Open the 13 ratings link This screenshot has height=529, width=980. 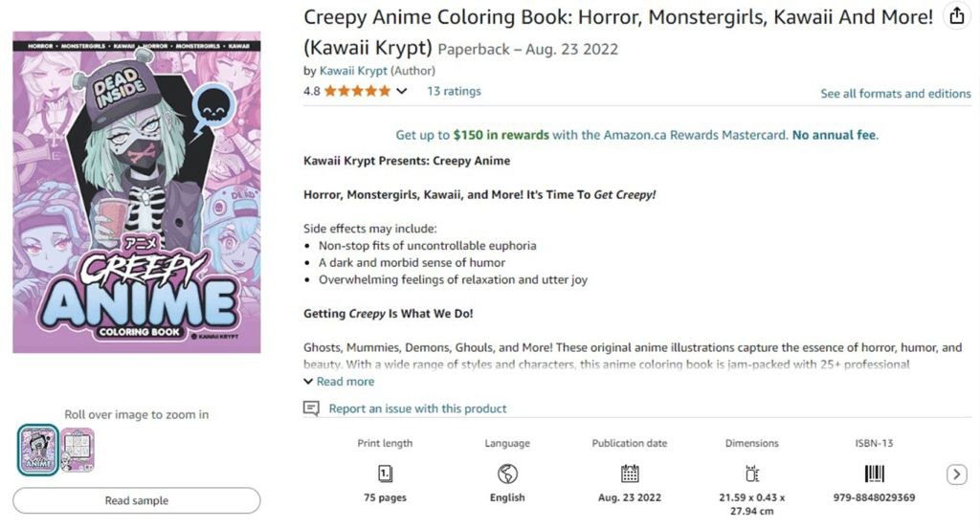pyautogui.click(x=454, y=92)
